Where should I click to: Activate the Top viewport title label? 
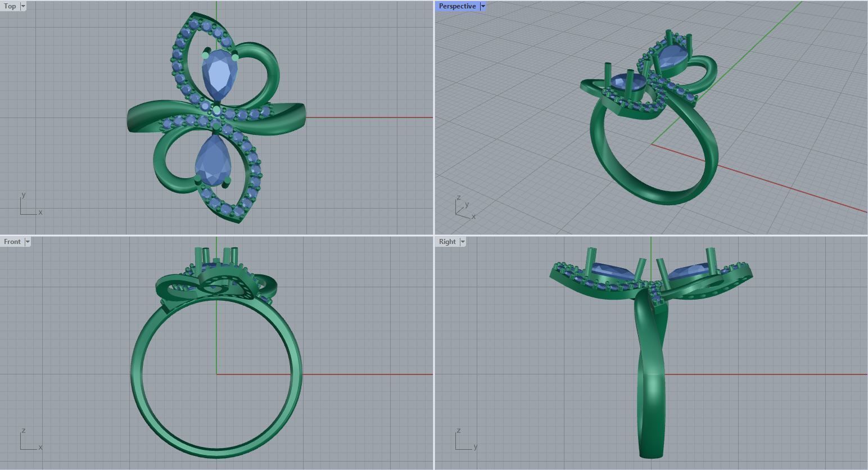10,6
